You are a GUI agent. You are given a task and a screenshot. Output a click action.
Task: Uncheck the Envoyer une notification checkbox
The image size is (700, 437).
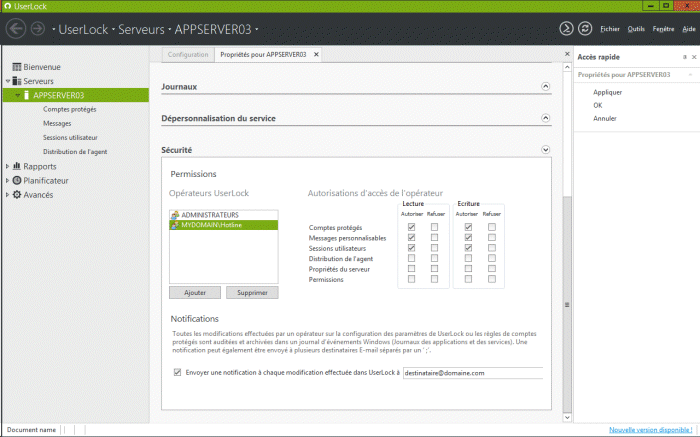click(x=177, y=372)
